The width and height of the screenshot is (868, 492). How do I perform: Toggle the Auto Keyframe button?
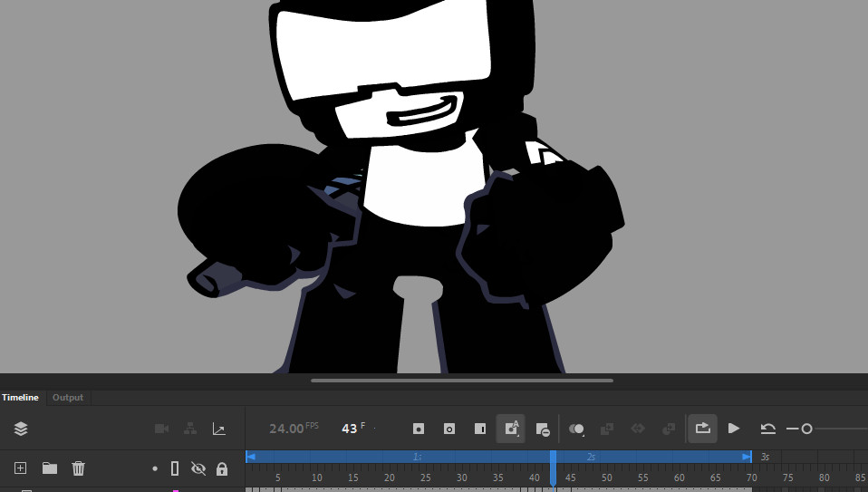click(x=511, y=429)
